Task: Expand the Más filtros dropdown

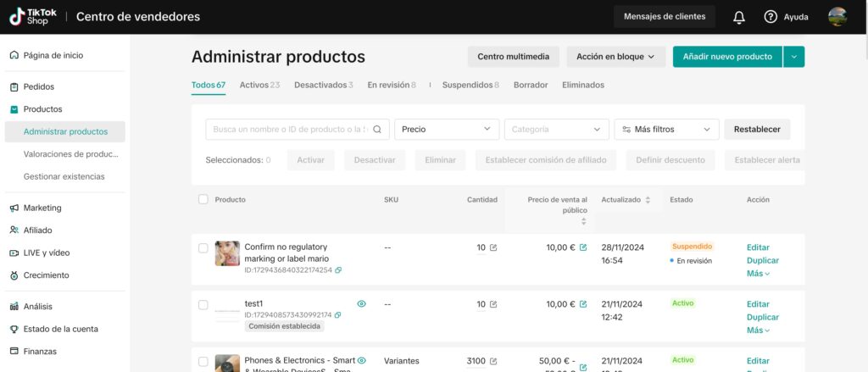Action: point(666,130)
